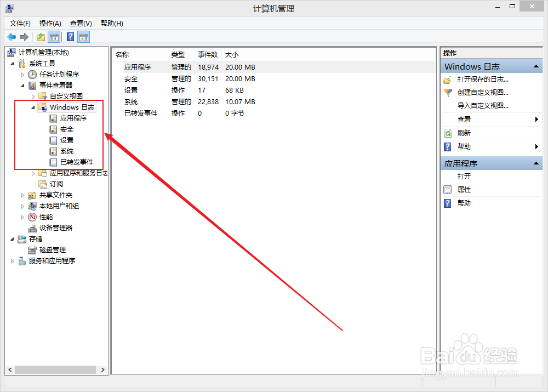Open the 操作(A) menu
The height and width of the screenshot is (392, 548).
[x=50, y=24]
